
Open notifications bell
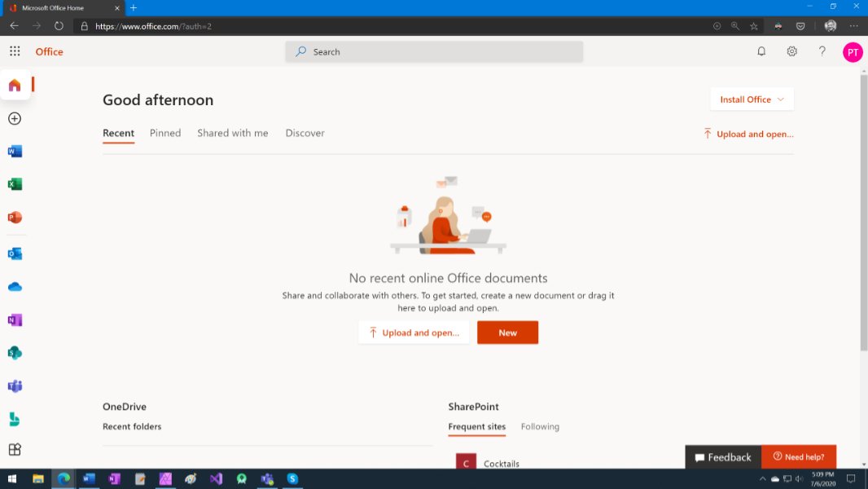(761, 51)
